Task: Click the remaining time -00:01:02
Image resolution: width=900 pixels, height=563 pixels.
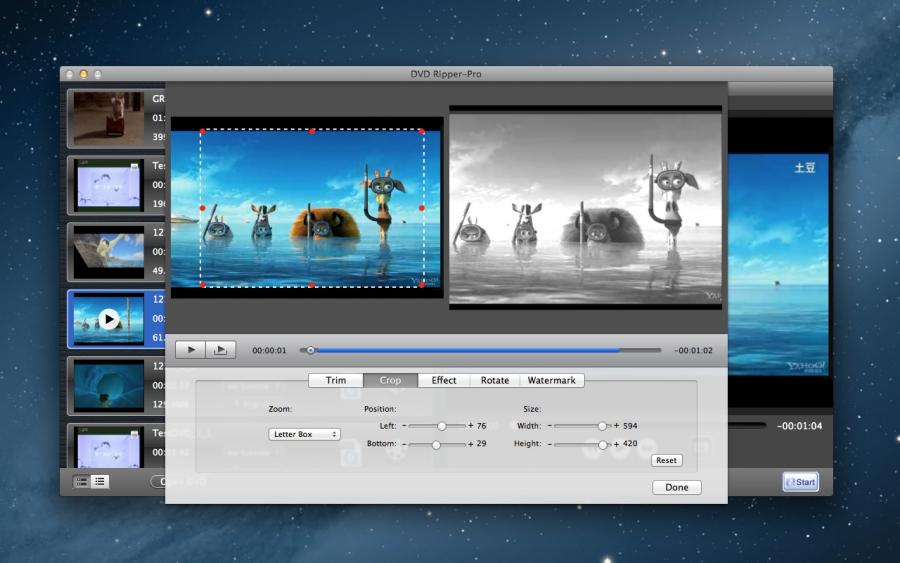Action: pyautogui.click(x=693, y=350)
